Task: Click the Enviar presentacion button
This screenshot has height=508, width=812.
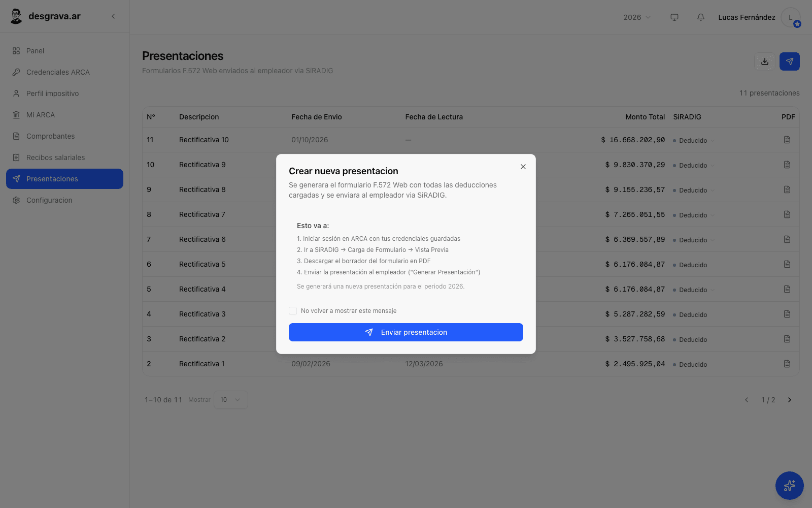Action: pyautogui.click(x=406, y=332)
